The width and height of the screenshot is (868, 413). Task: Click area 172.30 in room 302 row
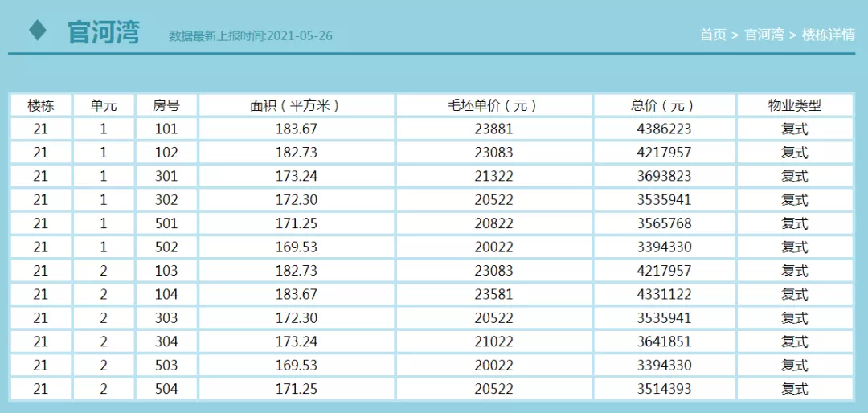[x=297, y=200]
